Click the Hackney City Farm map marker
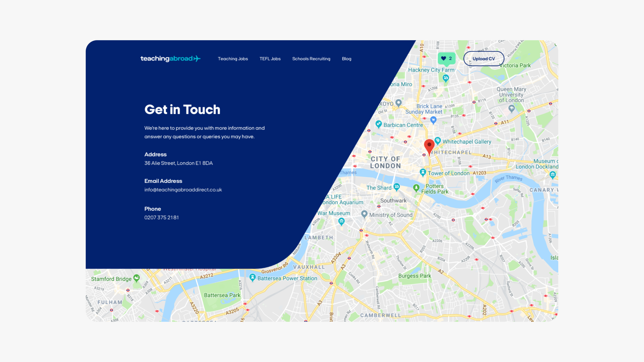 point(446,78)
